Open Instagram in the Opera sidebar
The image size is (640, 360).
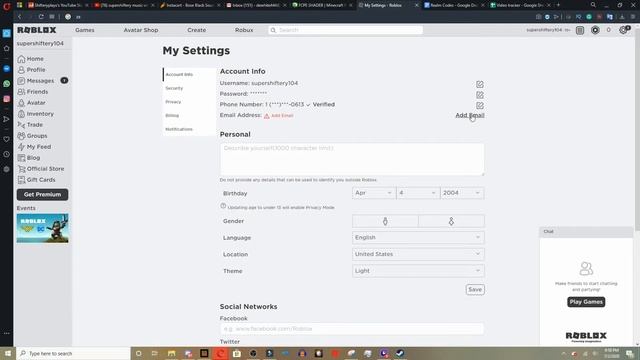point(7,99)
